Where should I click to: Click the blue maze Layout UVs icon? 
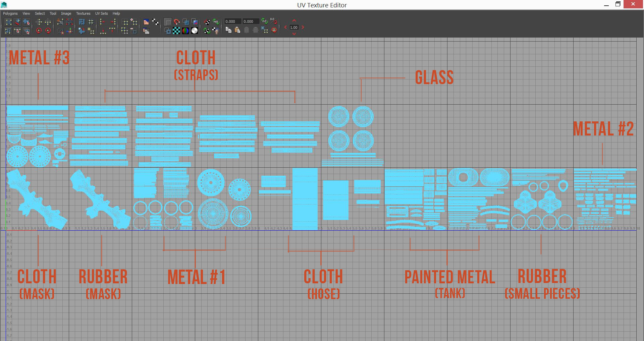pos(82,22)
